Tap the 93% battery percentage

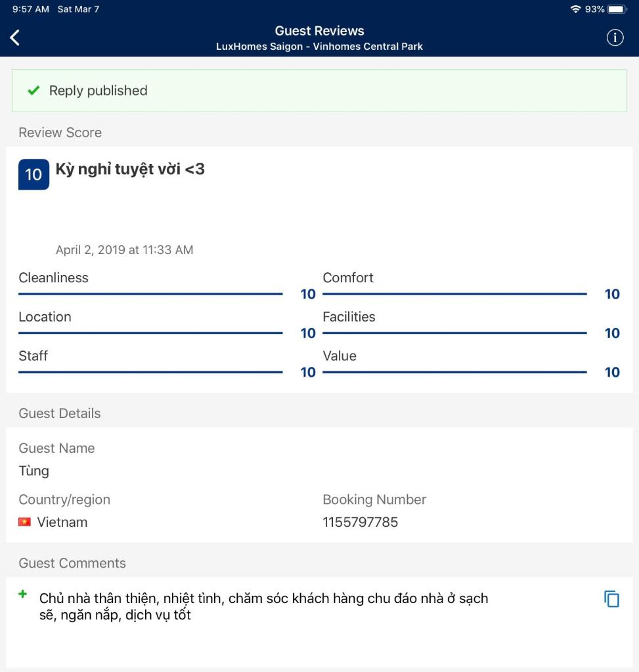click(594, 9)
